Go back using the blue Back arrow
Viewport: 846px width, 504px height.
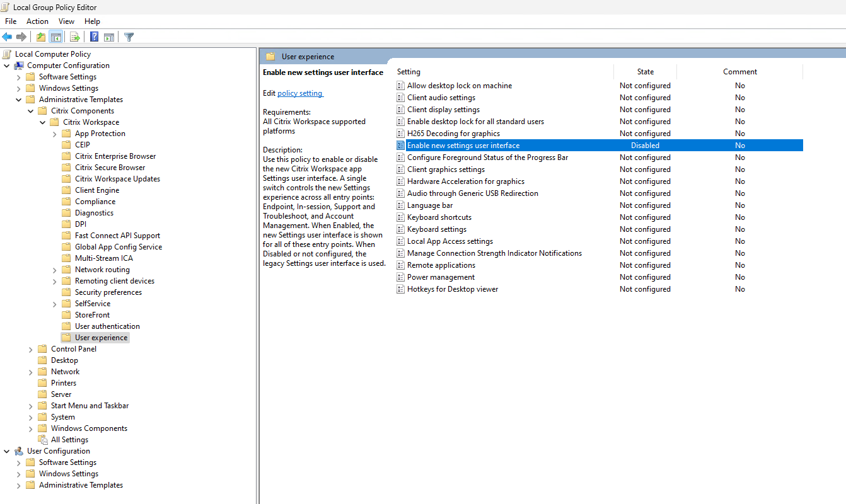point(8,37)
